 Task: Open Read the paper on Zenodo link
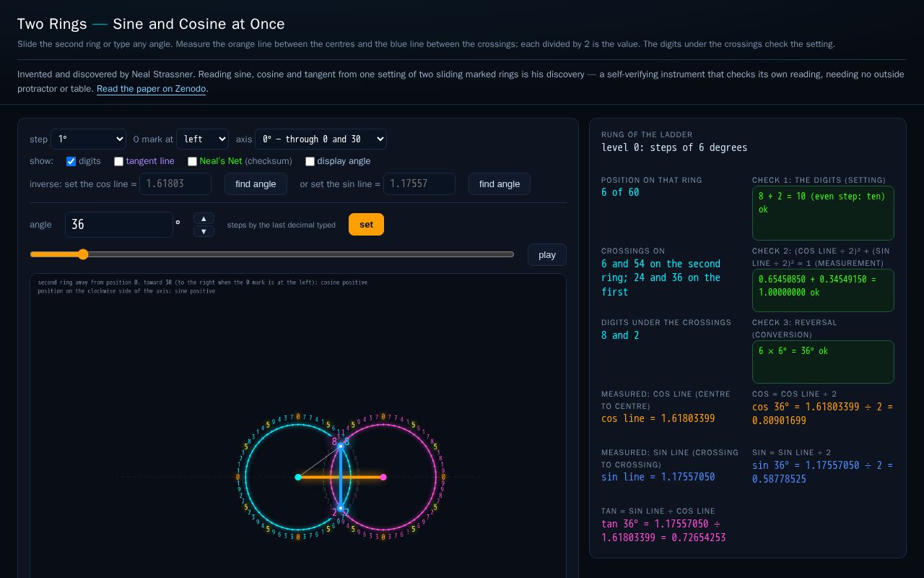pos(152,89)
